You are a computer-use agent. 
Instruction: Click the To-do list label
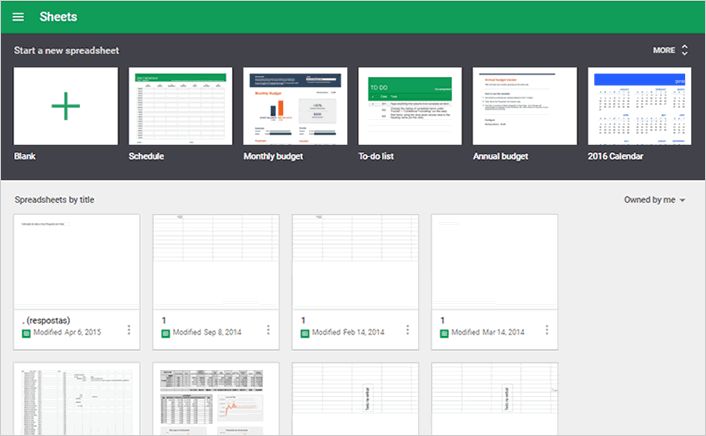[376, 156]
